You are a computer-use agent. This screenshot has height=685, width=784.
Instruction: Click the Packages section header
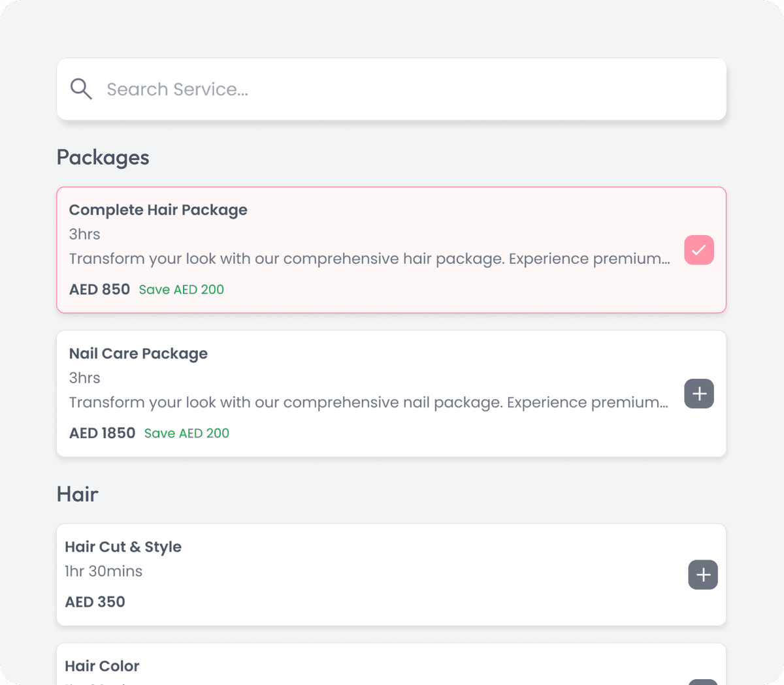(x=103, y=157)
